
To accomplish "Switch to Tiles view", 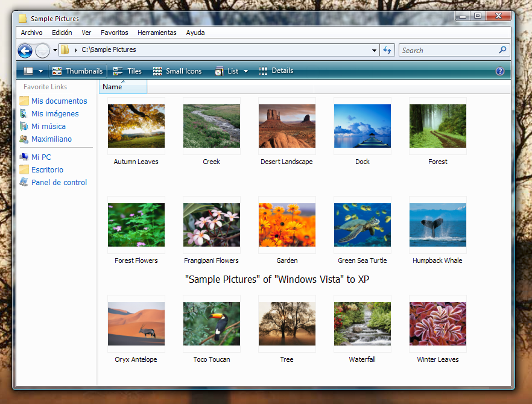I will [127, 71].
